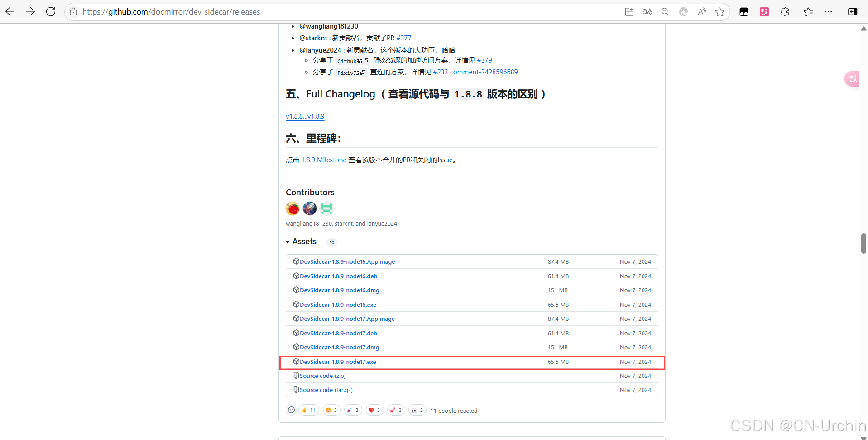
Task: Open wangliang181230 contributor avatar
Action: 293,208
